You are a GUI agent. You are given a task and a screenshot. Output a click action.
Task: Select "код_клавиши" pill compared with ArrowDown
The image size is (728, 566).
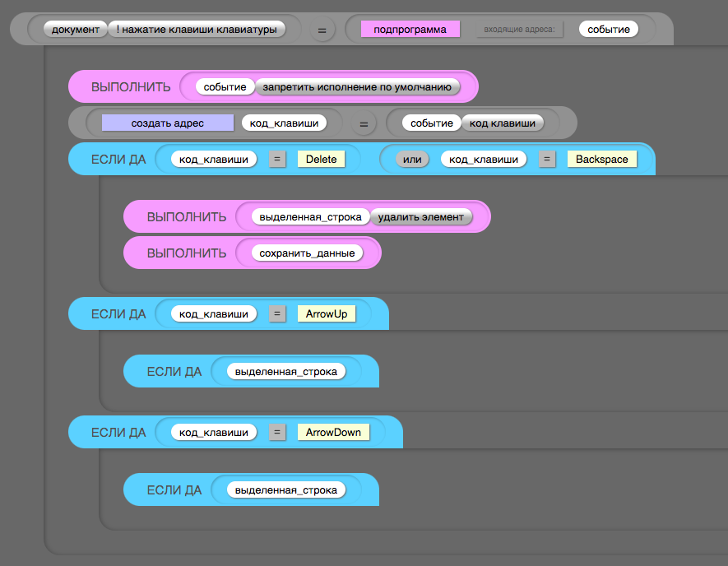(x=214, y=432)
